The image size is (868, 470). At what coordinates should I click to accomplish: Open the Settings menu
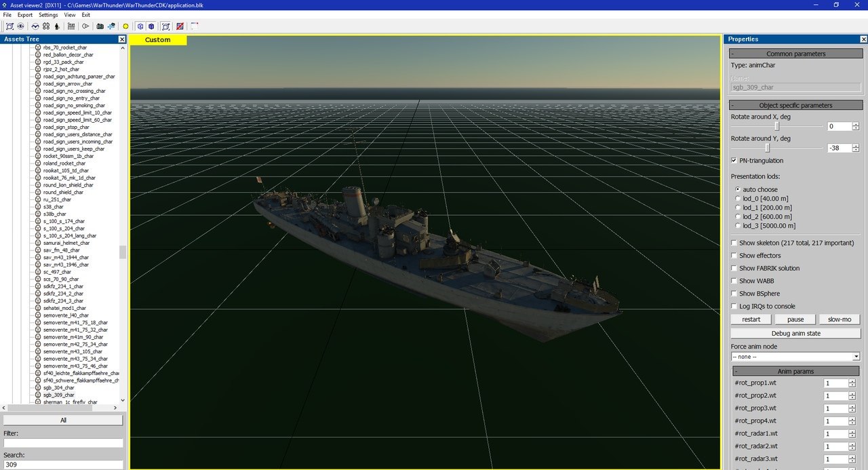48,14
